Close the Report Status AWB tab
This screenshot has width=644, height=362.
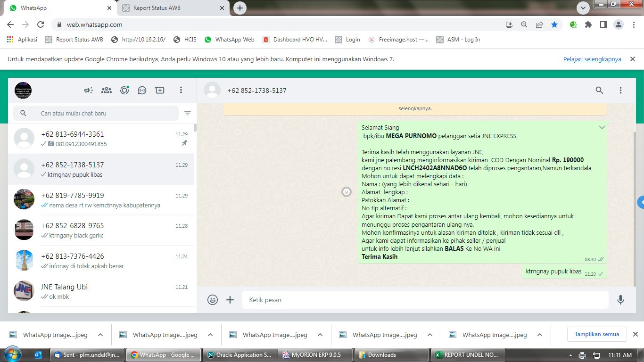[x=222, y=8]
